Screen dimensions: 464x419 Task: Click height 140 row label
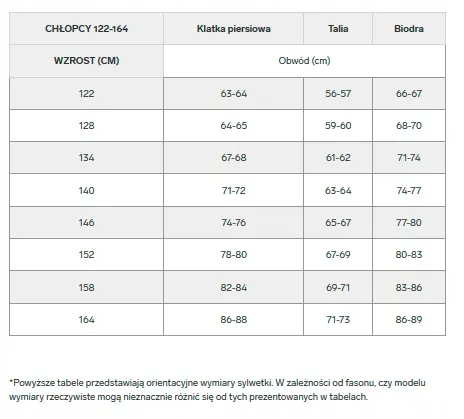87,190
